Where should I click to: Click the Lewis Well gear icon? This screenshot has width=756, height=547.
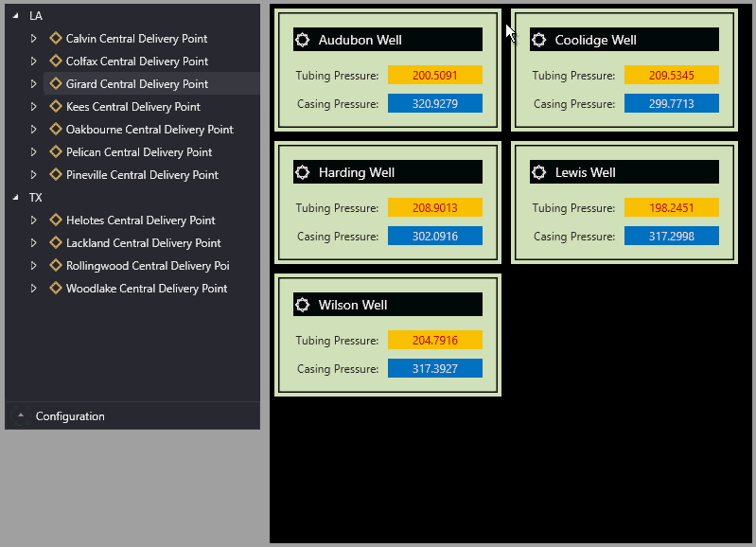[539, 172]
